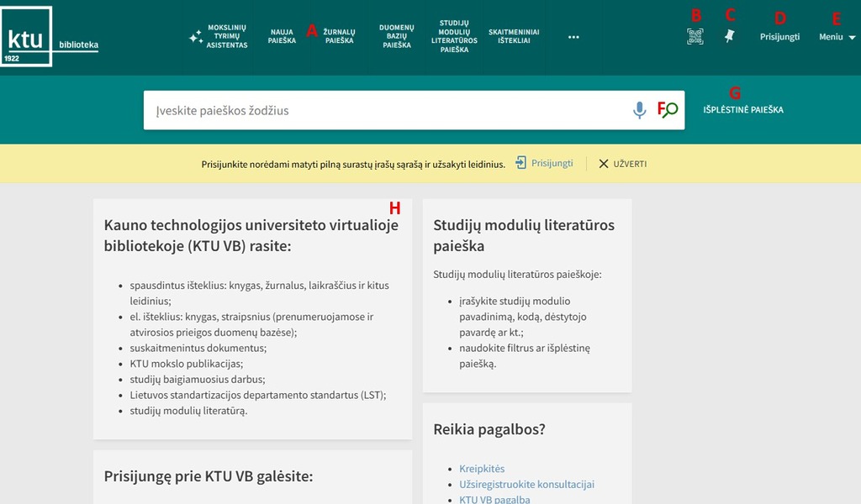Click the pin favorites icon
Viewport: 861px width, 504px height.
click(x=729, y=36)
